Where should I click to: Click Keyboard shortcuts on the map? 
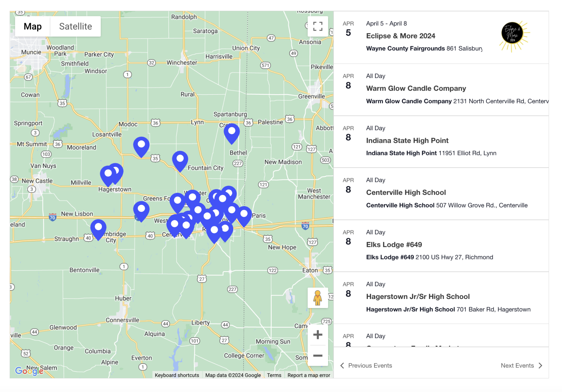pyautogui.click(x=177, y=375)
